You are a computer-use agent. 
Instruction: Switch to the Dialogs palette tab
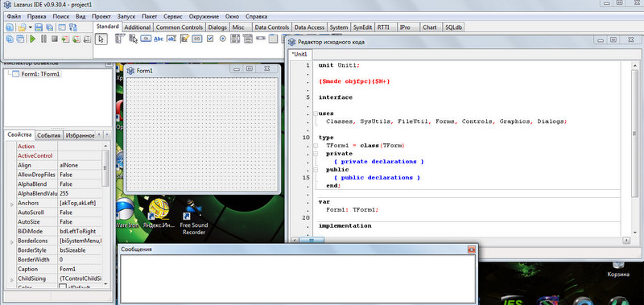pos(217,27)
